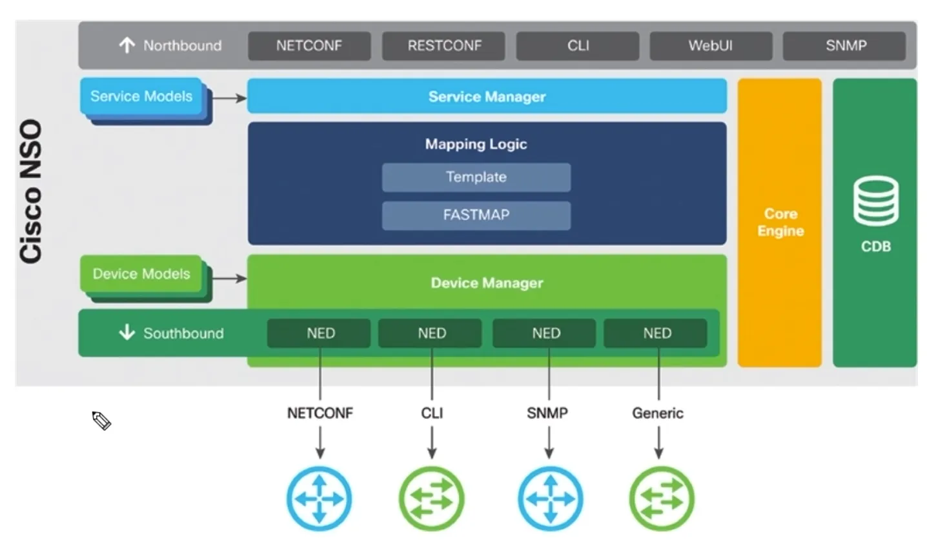Select the northbound SNMP box
936x560 pixels.
[844, 46]
